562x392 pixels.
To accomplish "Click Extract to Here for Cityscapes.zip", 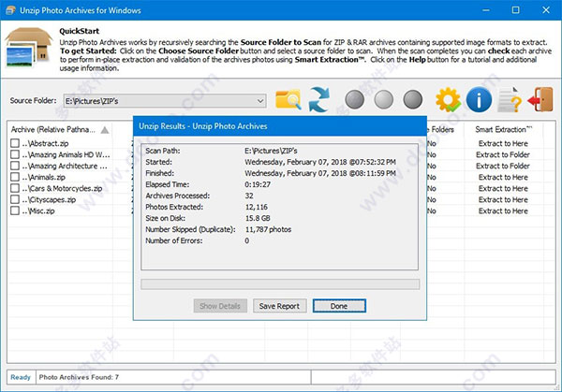I will tap(503, 199).
